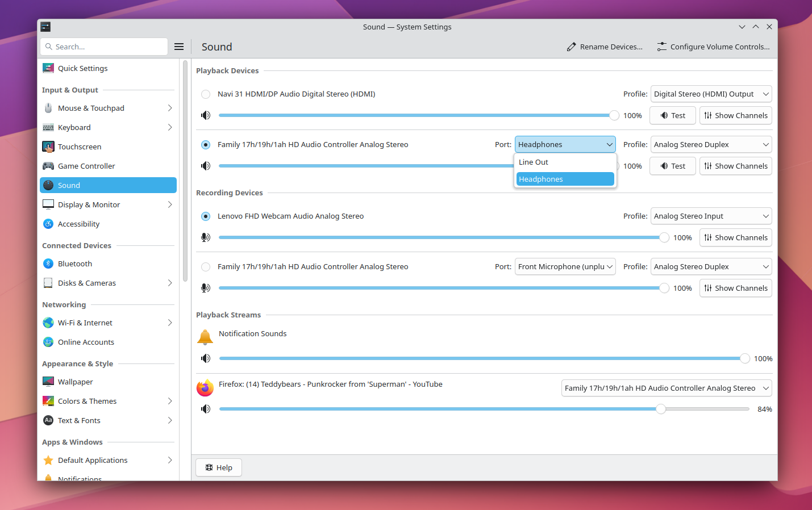Expand Mouse & Touchpad chevron

170,108
